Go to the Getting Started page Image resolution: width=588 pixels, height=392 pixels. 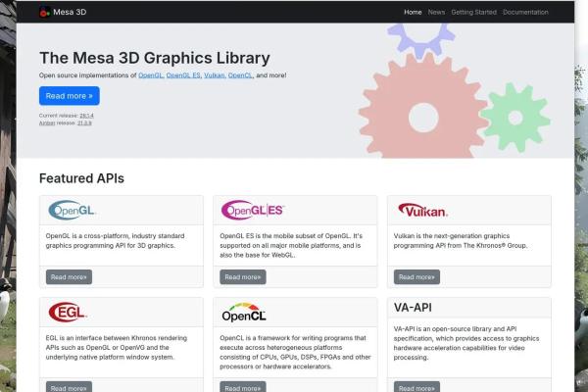(473, 12)
